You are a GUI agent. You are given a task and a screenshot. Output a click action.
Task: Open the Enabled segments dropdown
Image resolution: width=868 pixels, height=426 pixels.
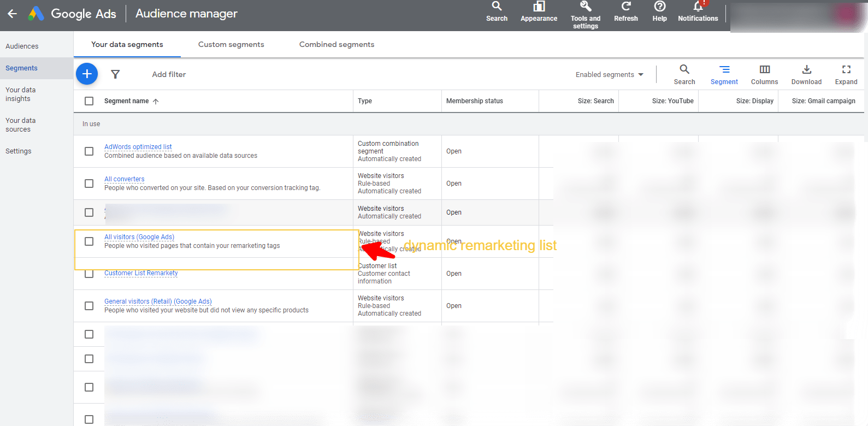coord(609,75)
